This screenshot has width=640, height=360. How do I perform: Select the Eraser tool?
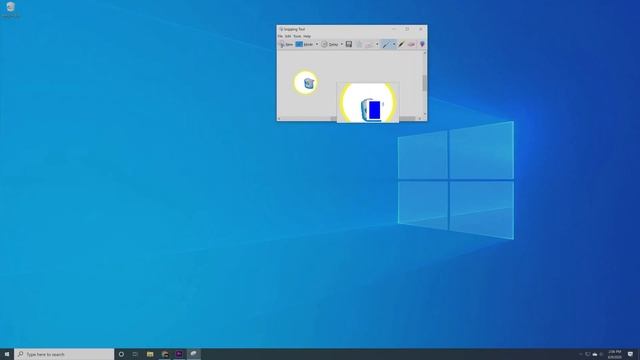tap(411, 44)
